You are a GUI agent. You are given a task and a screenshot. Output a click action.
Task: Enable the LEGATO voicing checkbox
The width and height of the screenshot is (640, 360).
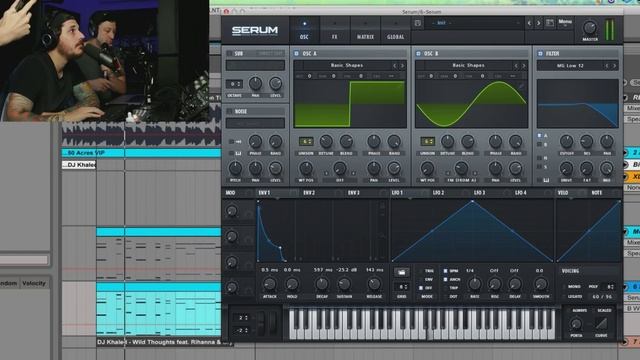pos(564,296)
